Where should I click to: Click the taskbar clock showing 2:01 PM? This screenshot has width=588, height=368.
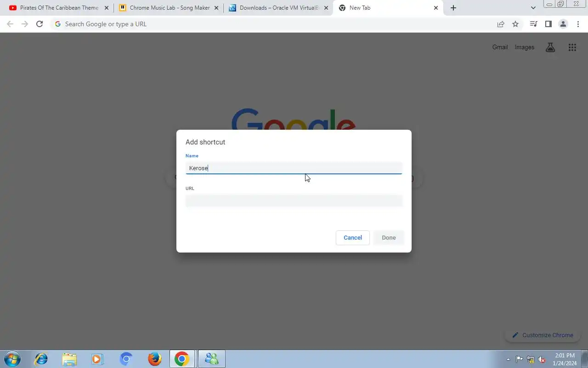click(565, 359)
